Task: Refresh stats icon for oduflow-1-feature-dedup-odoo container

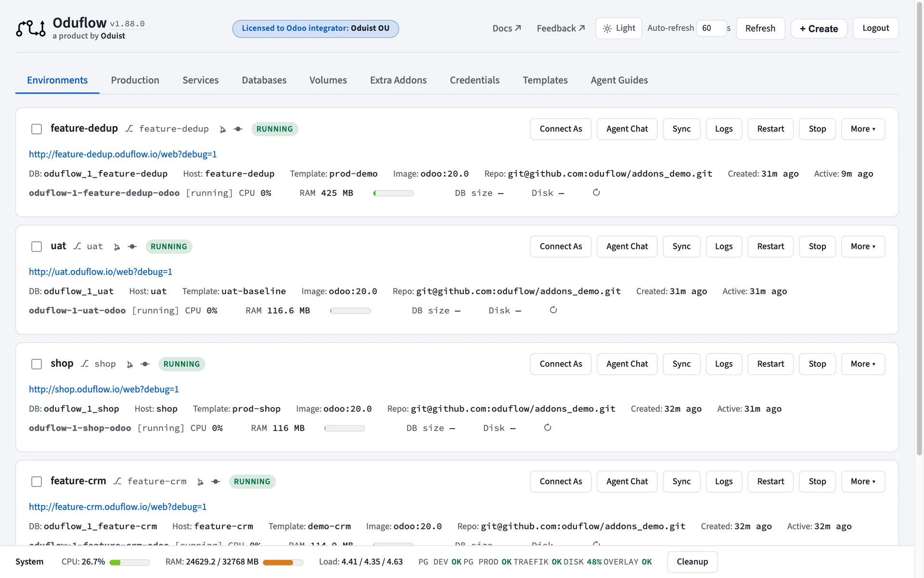Action: pos(596,193)
